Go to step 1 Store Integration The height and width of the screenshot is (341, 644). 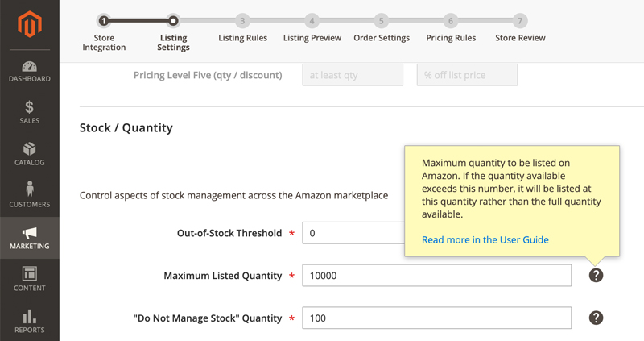click(104, 21)
